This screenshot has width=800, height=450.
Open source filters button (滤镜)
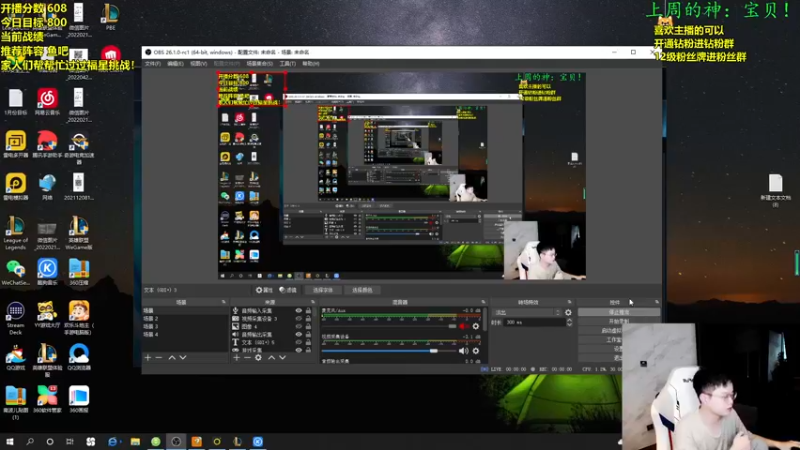tap(288, 290)
